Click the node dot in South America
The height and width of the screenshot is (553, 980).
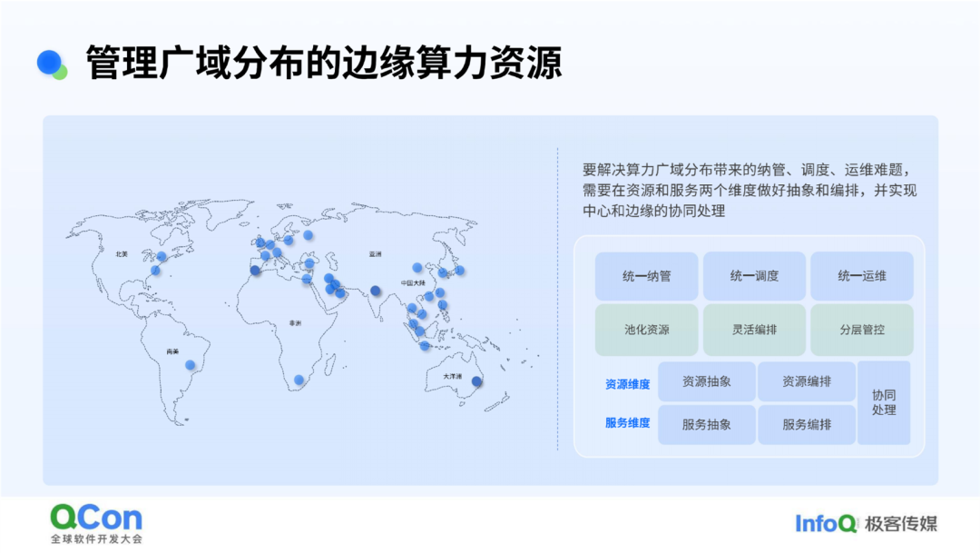(190, 365)
